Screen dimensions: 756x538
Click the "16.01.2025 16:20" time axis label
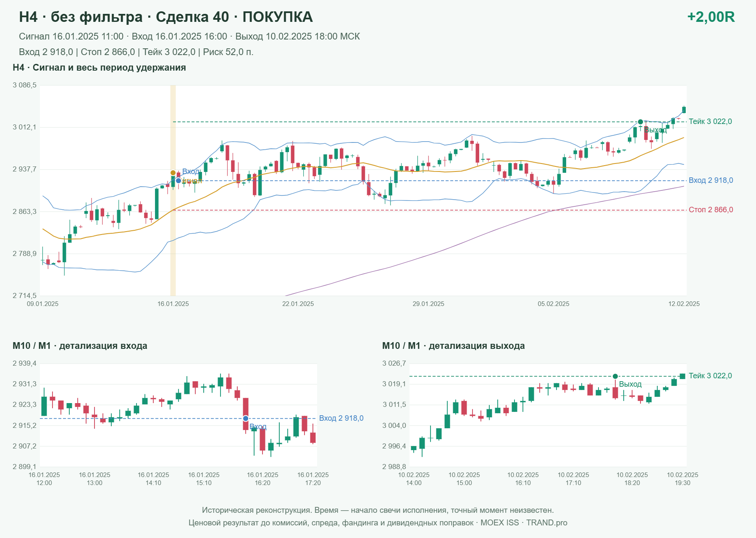click(x=262, y=479)
